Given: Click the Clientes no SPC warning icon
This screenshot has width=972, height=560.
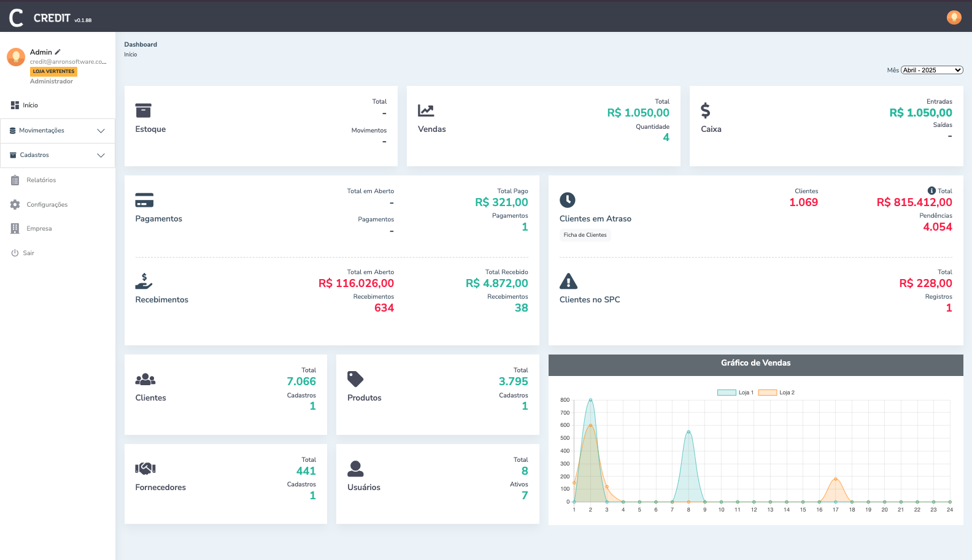Looking at the screenshot, I should (568, 281).
